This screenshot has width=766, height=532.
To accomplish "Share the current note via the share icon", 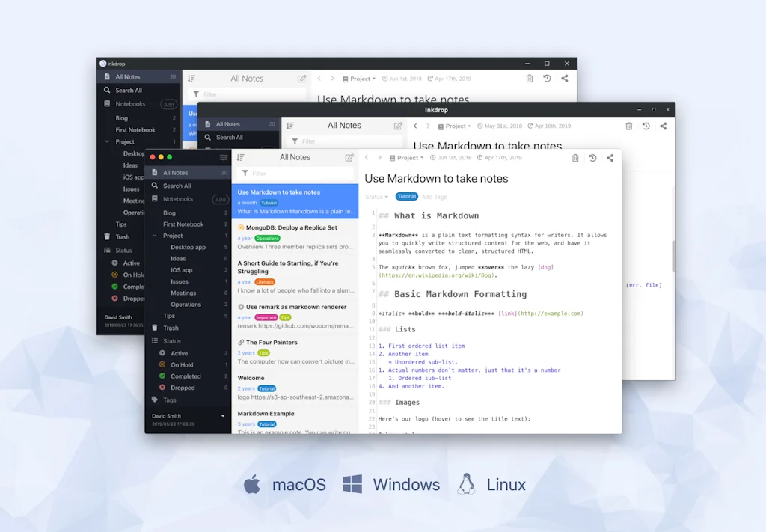I will coord(610,158).
